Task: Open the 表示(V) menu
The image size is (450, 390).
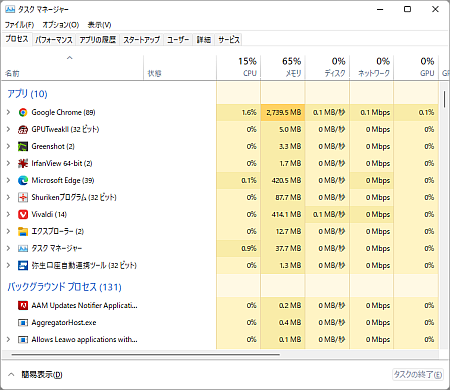Action: [99, 25]
